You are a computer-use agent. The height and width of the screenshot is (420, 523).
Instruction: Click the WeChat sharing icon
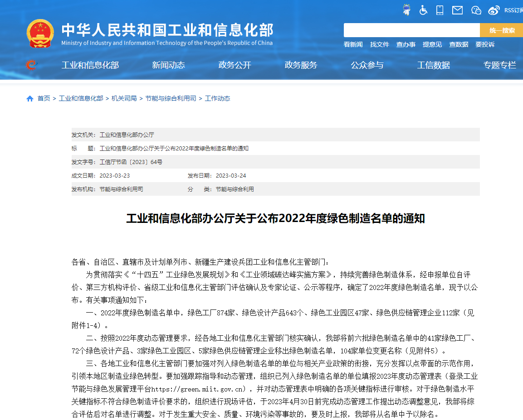click(475, 10)
